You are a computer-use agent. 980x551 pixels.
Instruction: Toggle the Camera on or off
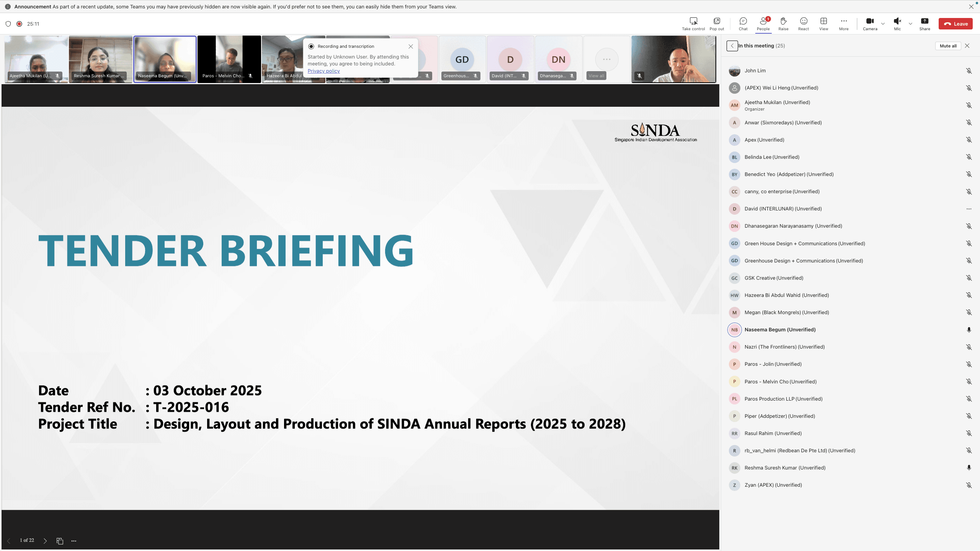[x=870, y=23]
